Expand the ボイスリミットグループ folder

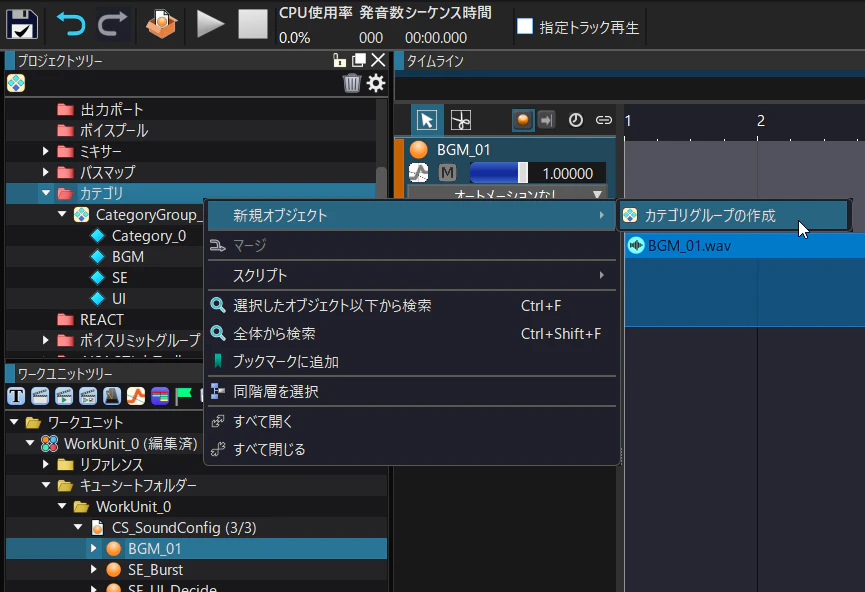point(46,340)
